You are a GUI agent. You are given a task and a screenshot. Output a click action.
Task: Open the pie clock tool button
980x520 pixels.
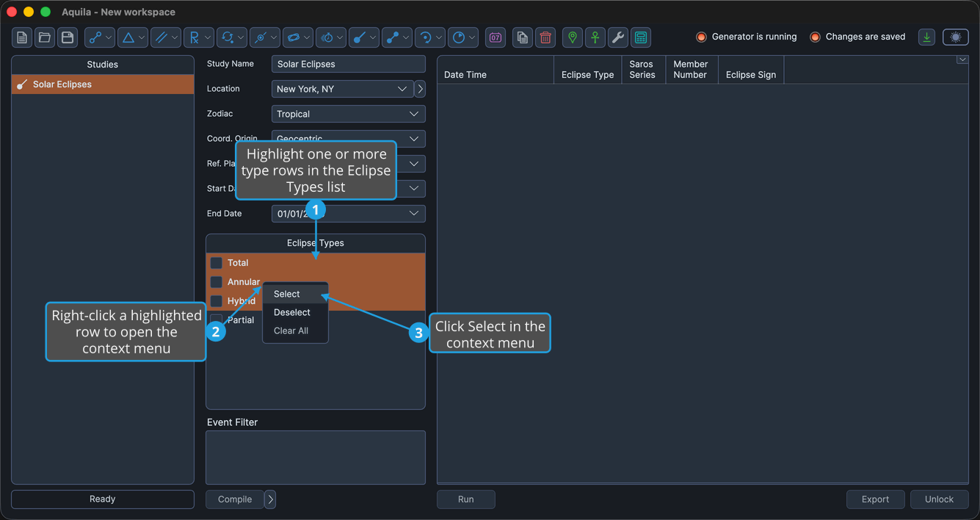[x=463, y=37]
